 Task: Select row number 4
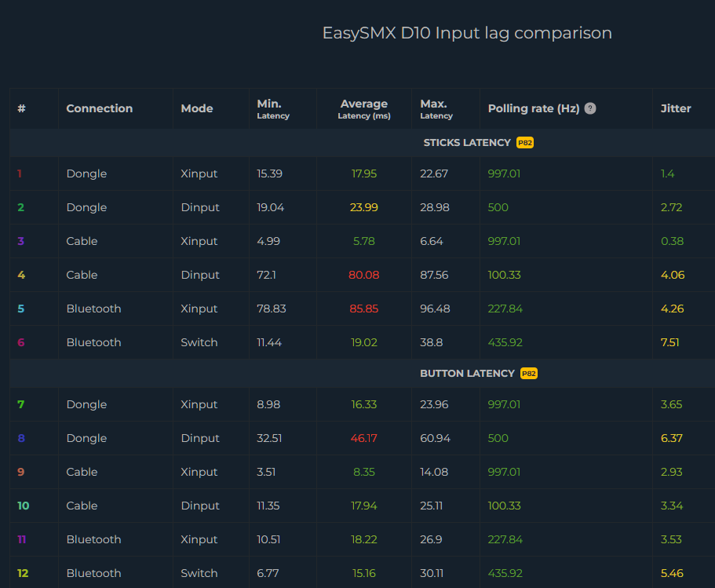(21, 275)
